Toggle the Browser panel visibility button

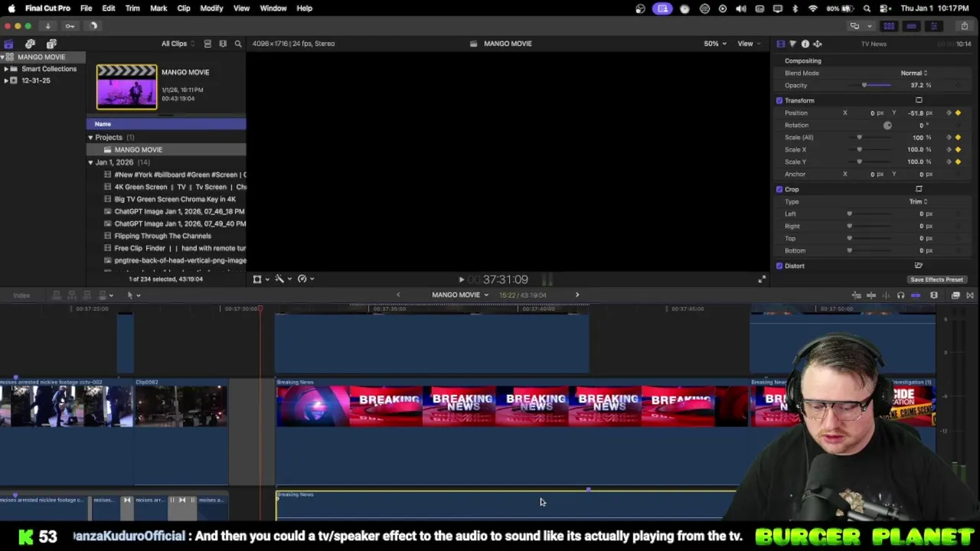pos(889,26)
